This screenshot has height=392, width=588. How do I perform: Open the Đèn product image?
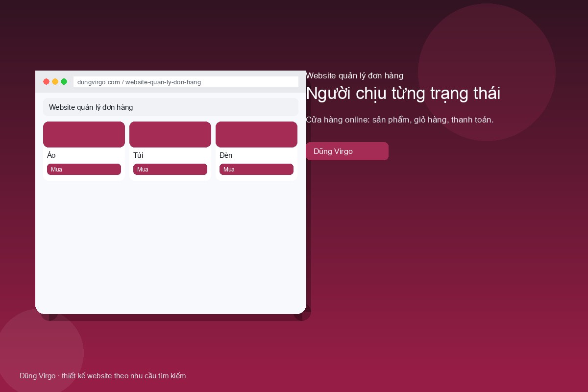[256, 134]
